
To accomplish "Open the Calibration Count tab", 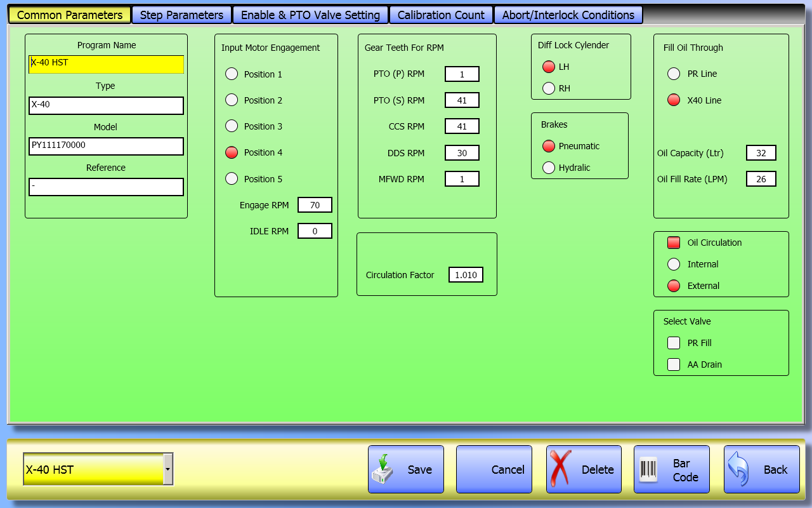I will [x=441, y=15].
